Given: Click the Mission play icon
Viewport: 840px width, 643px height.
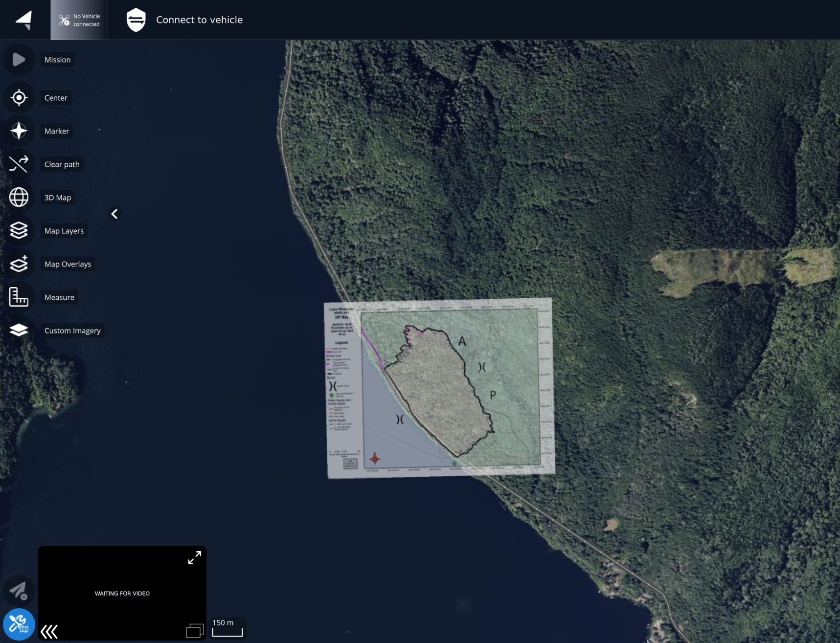Looking at the screenshot, I should (x=19, y=60).
